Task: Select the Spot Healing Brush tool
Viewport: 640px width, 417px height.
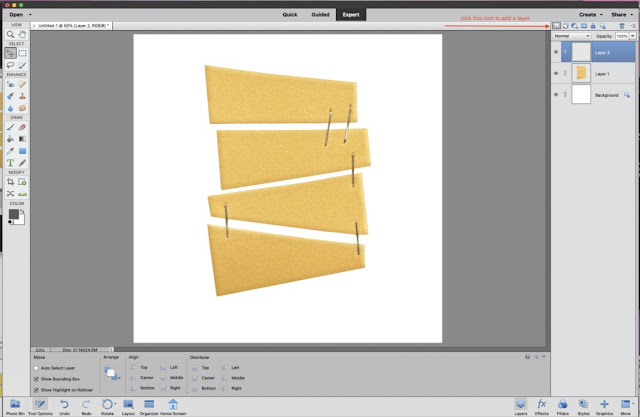Action: click(22, 84)
